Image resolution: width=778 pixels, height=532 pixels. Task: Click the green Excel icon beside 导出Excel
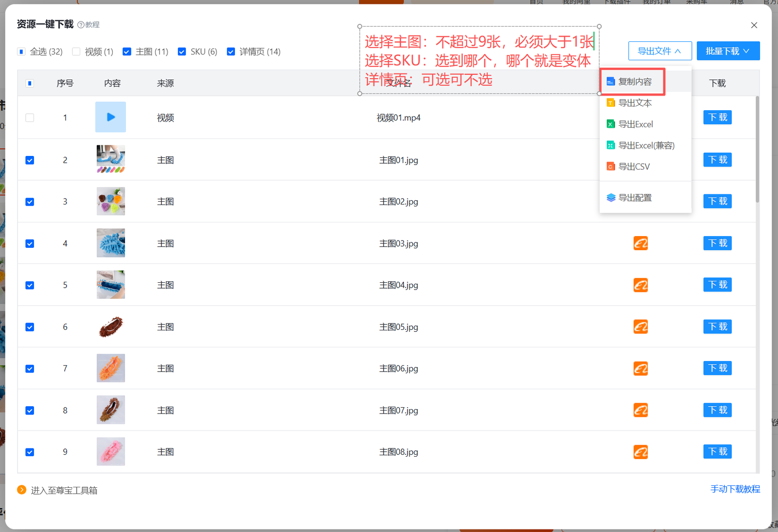click(x=611, y=124)
